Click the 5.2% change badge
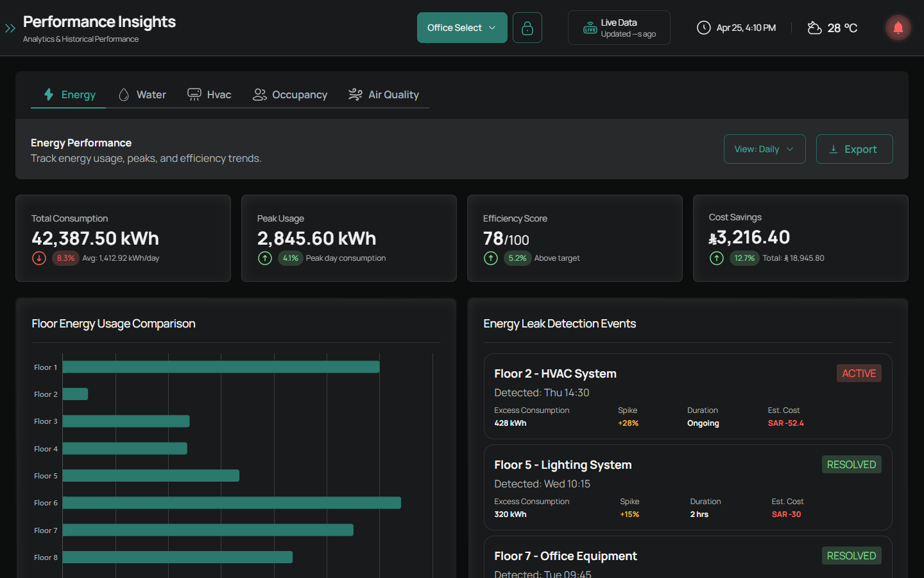The width and height of the screenshot is (924, 578). pos(517,258)
